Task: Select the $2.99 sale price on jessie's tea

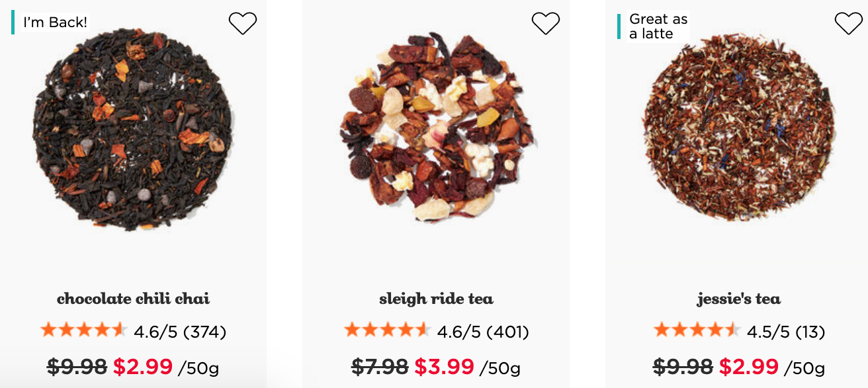Action: coord(748,366)
